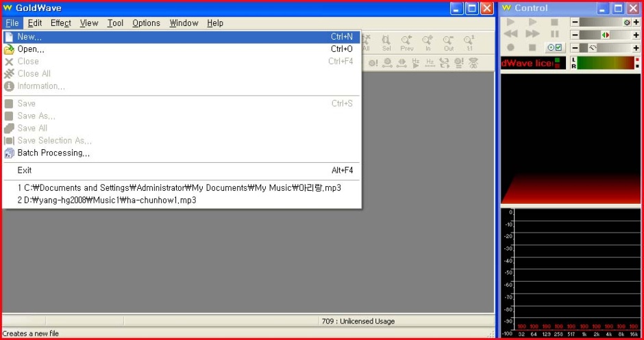Click the balance slider green-red handle
Image resolution: width=644 pixels, height=340 pixels.
click(x=606, y=36)
